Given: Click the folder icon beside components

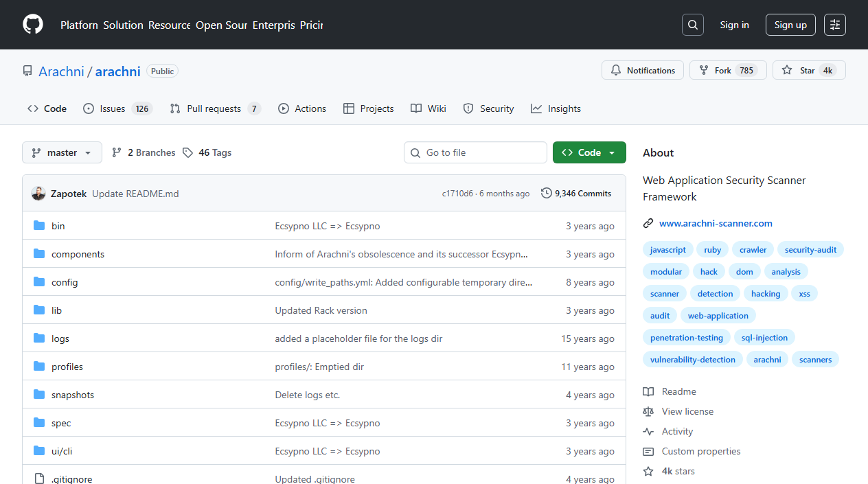Looking at the screenshot, I should coord(39,254).
